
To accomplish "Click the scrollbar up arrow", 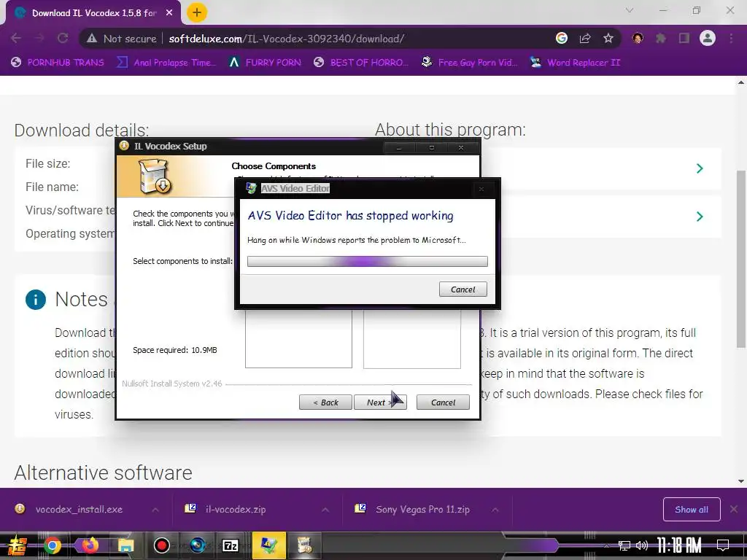I will click(x=741, y=82).
